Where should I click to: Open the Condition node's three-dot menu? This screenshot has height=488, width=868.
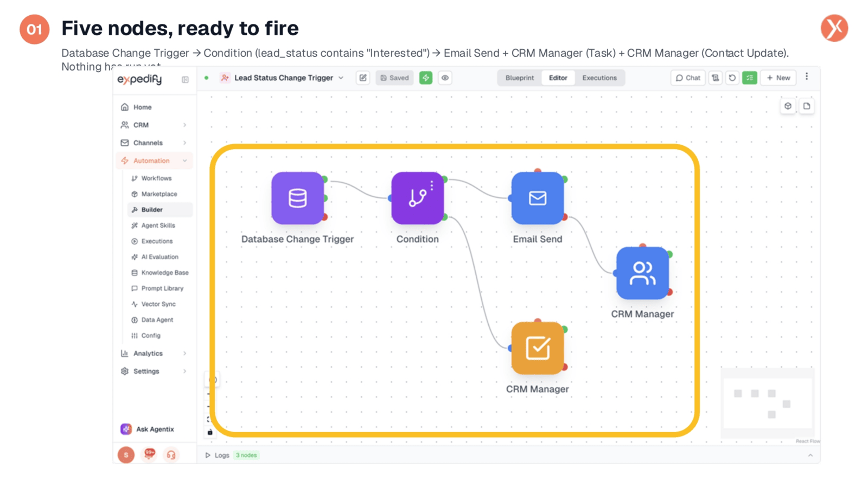(432, 185)
